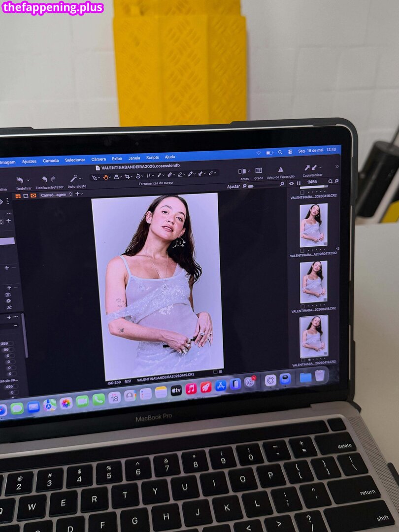Open the Trash in the Dock
399x532 pixels.
pos(320,375)
